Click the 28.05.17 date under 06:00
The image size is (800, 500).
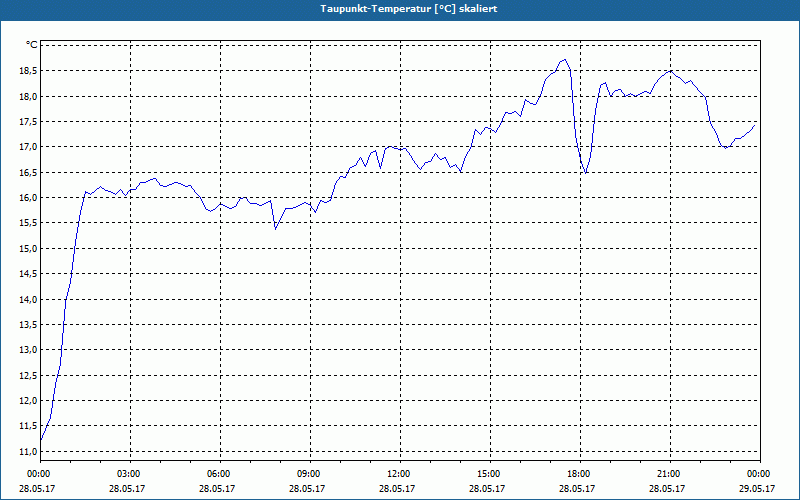click(217, 489)
